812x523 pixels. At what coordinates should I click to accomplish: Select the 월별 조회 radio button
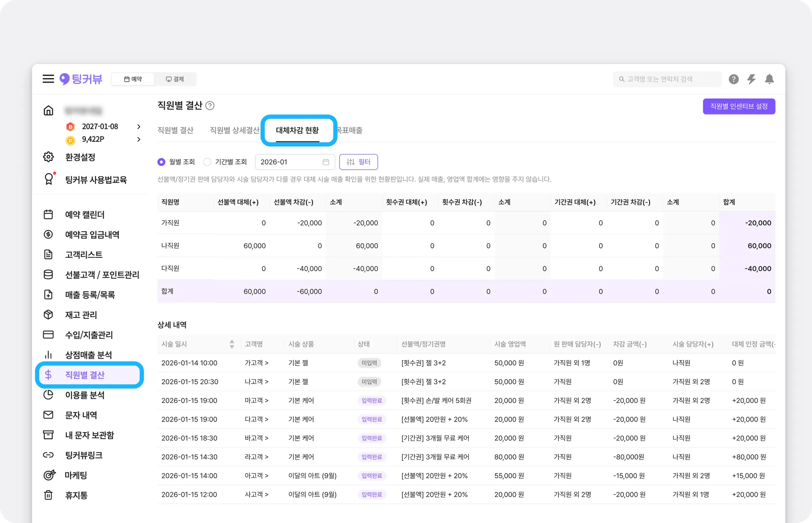pos(161,162)
